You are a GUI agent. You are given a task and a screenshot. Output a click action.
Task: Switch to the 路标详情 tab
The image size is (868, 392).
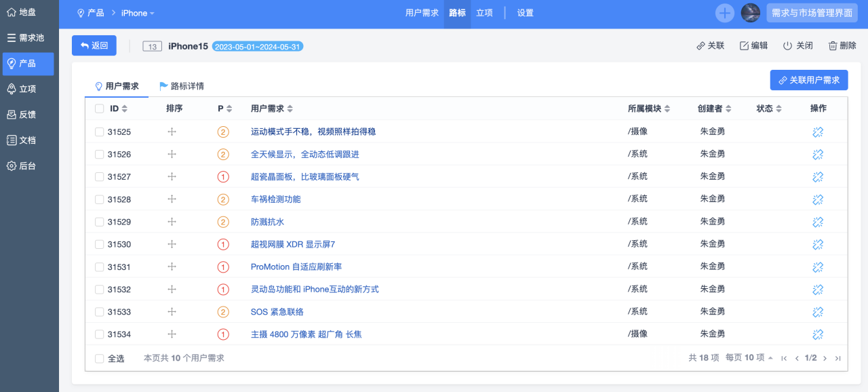pyautogui.click(x=181, y=86)
